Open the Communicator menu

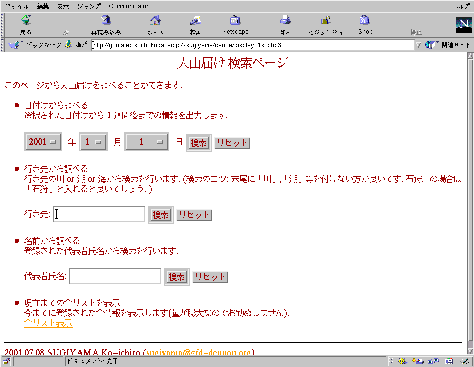[128, 6]
